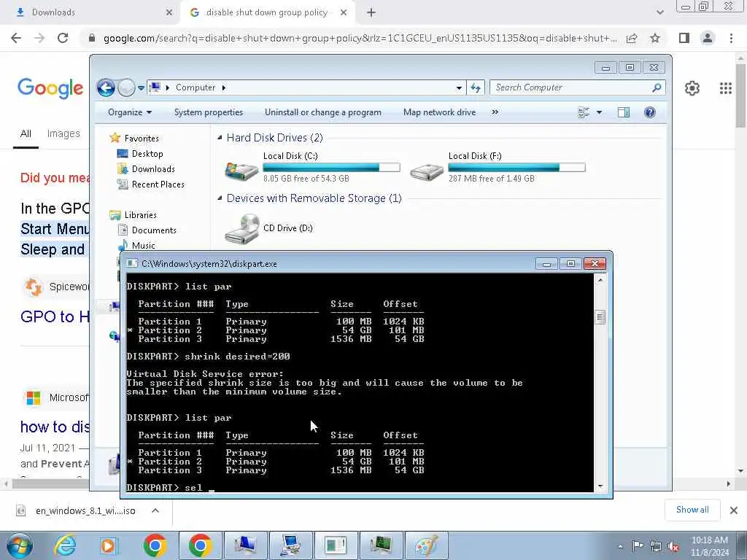Click Explorer forward navigation button
This screenshot has height=560, width=747.
pyautogui.click(x=125, y=87)
